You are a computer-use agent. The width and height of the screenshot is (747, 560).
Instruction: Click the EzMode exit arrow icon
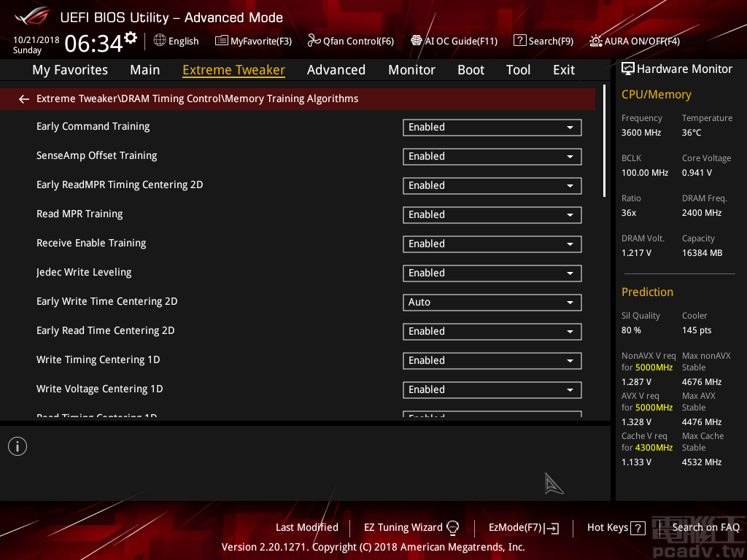[552, 528]
